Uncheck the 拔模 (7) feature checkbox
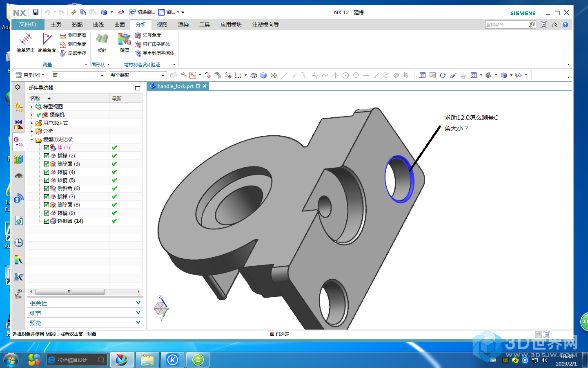Image resolution: width=588 pixels, height=368 pixels. pyautogui.click(x=47, y=197)
